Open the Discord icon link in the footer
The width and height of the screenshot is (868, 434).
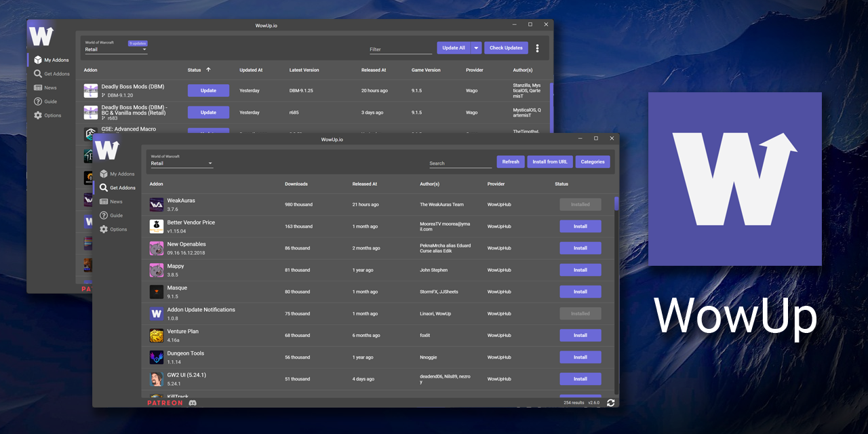point(193,403)
